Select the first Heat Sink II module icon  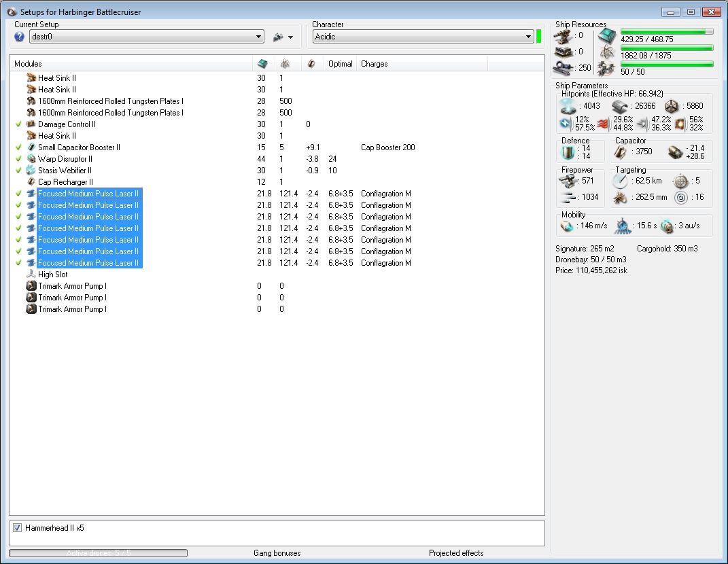click(x=31, y=77)
